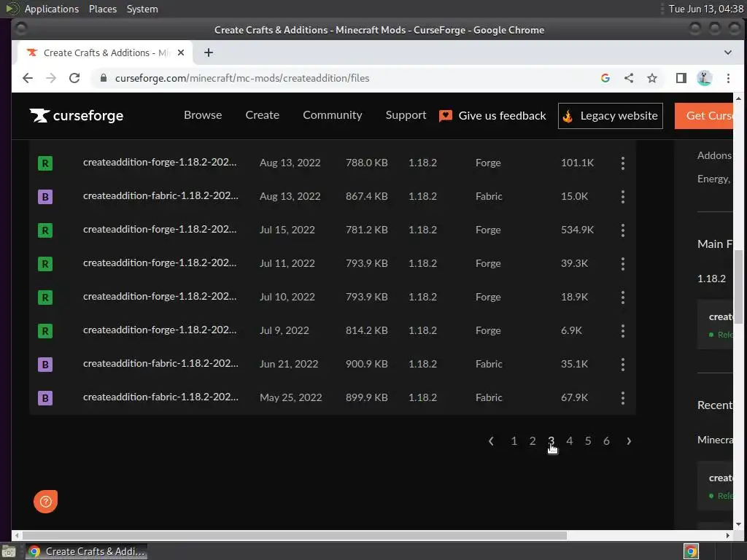Image resolution: width=747 pixels, height=560 pixels.
Task: Click the B beta badge for Jun 21 file
Action: pos(45,365)
